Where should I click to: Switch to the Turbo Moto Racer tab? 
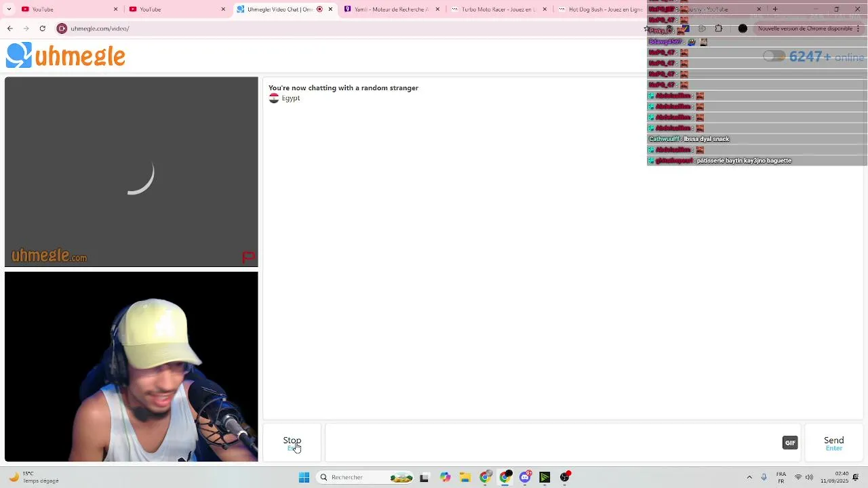[x=498, y=9]
